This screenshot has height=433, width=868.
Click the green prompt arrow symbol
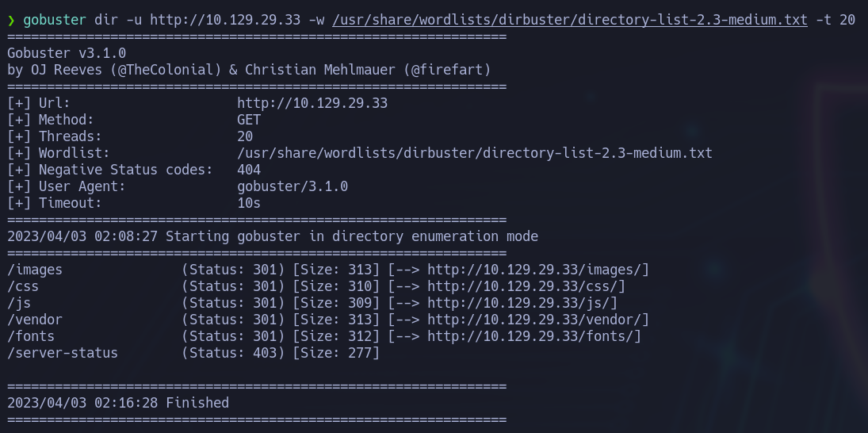click(x=11, y=20)
